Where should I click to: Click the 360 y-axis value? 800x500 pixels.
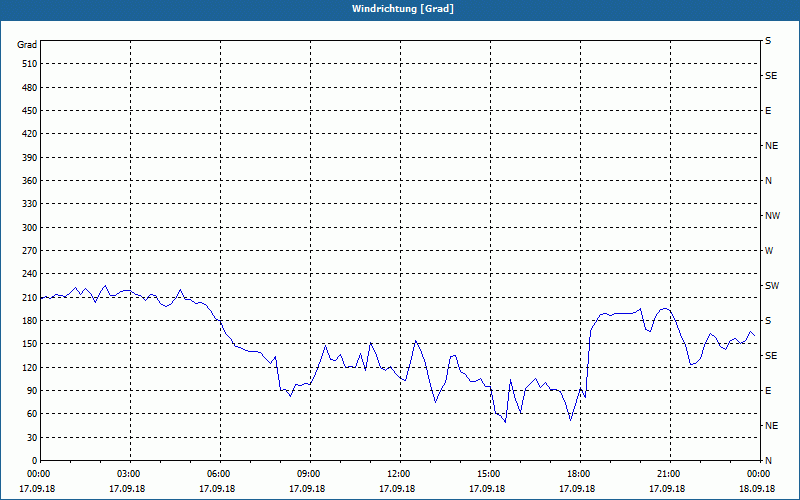(29, 181)
